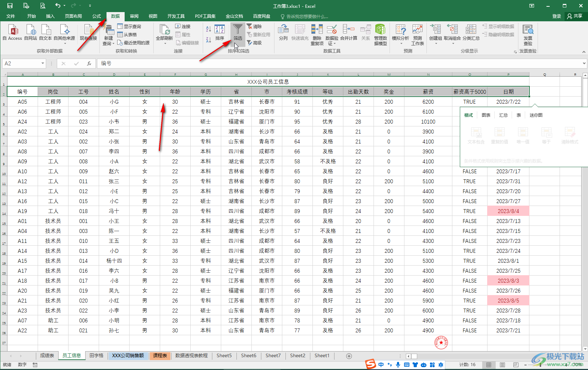Select the header cell 岗位
The width and height of the screenshot is (588, 370).
[53, 92]
